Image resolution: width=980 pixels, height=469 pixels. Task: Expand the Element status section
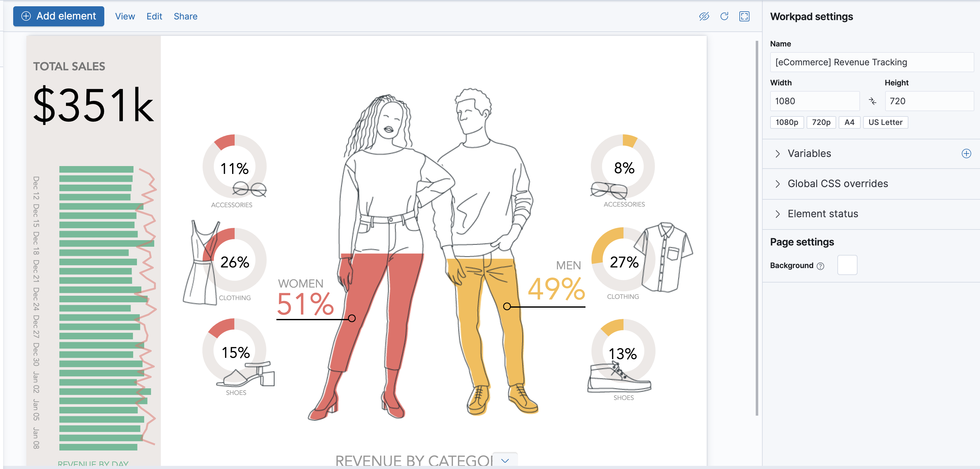click(x=823, y=214)
